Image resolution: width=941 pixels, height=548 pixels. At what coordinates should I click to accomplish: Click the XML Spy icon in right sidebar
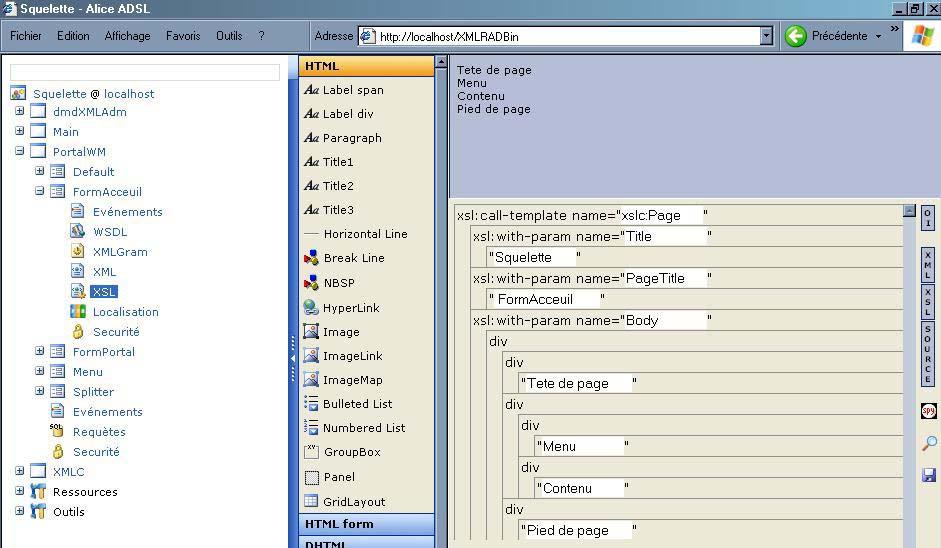(x=928, y=412)
